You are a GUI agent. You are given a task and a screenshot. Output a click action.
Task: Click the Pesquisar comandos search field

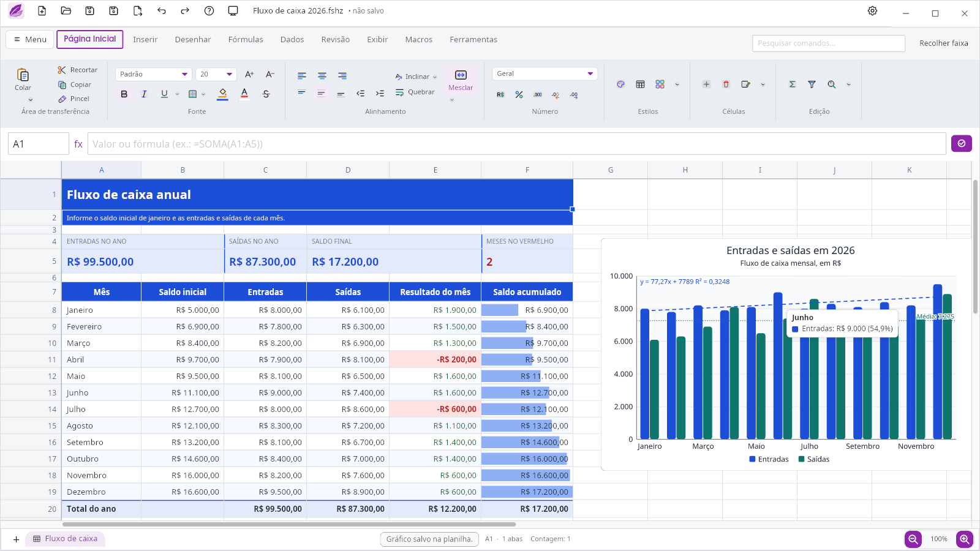tap(829, 43)
